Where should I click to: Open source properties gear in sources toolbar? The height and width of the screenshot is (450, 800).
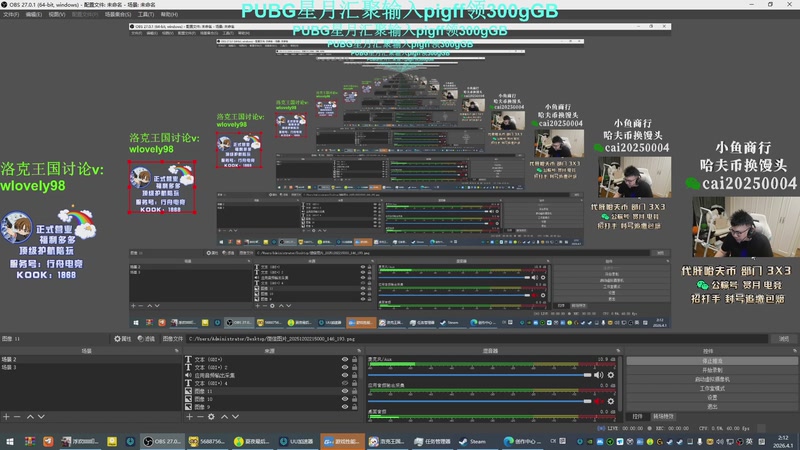(x=211, y=417)
